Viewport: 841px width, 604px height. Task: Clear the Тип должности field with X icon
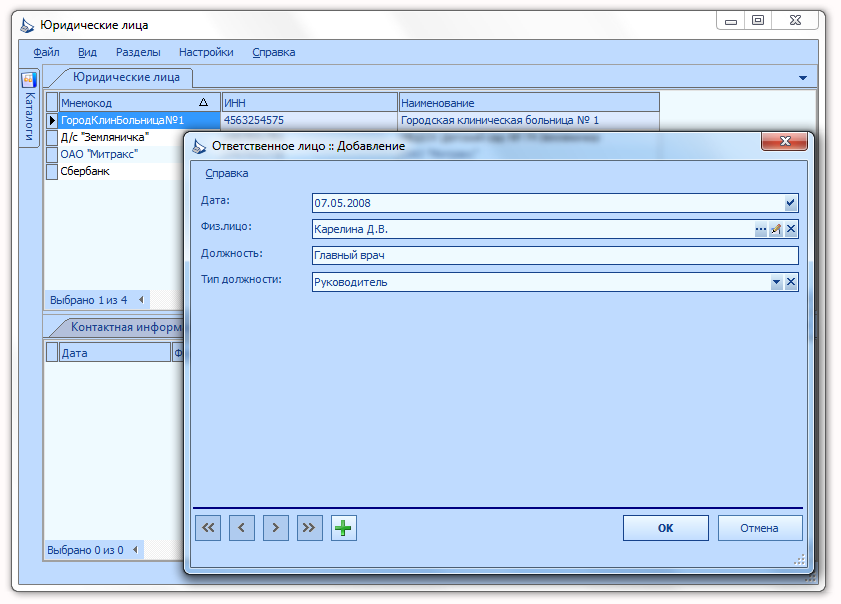pos(791,282)
